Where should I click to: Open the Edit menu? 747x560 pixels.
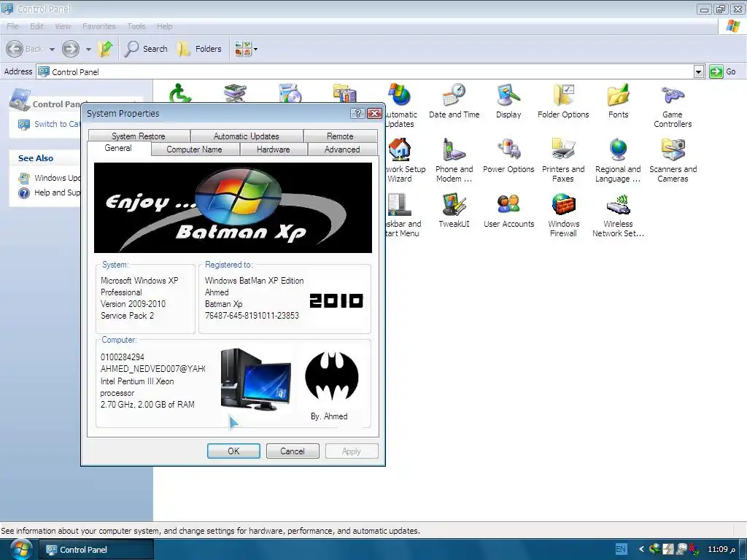tap(36, 26)
